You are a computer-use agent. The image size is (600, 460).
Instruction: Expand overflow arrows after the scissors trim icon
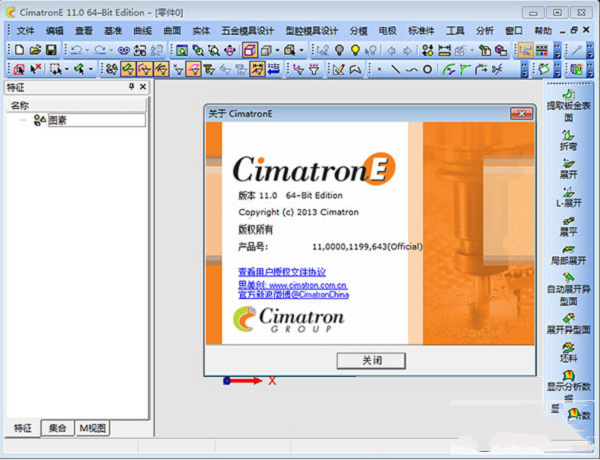pos(525,70)
